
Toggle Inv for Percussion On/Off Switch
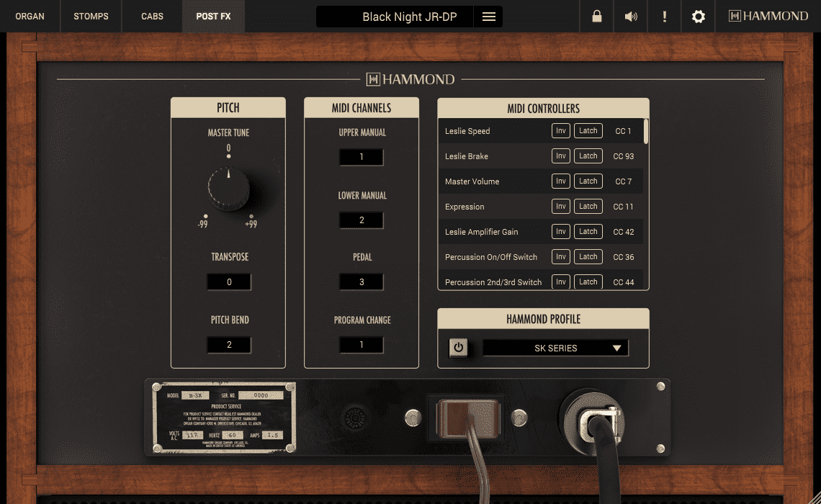[561, 256]
